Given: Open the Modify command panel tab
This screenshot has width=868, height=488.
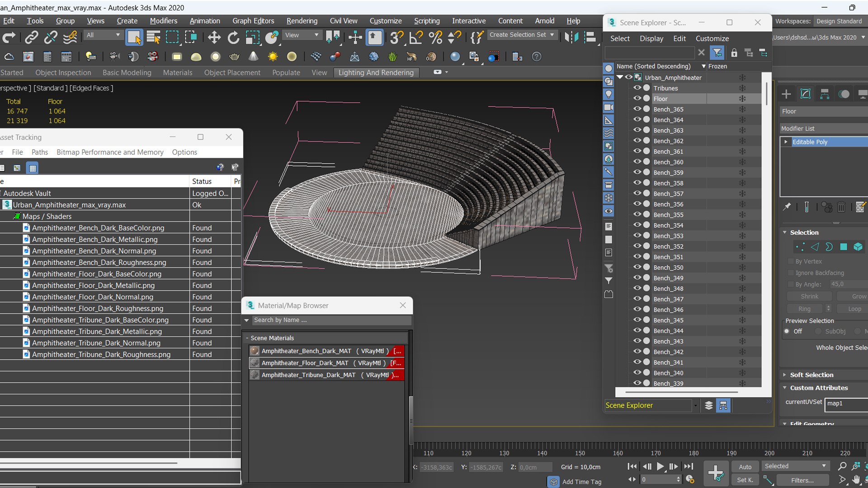Looking at the screenshot, I should (x=806, y=94).
